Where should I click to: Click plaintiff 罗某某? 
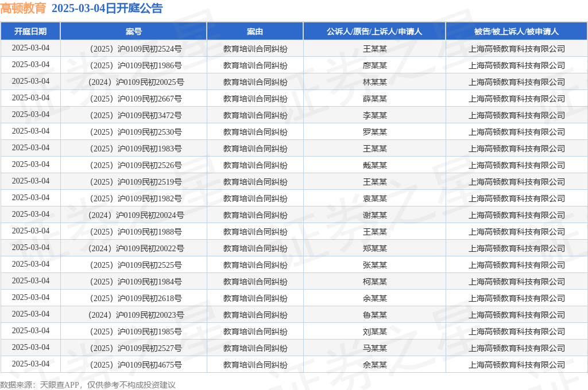tap(374, 132)
